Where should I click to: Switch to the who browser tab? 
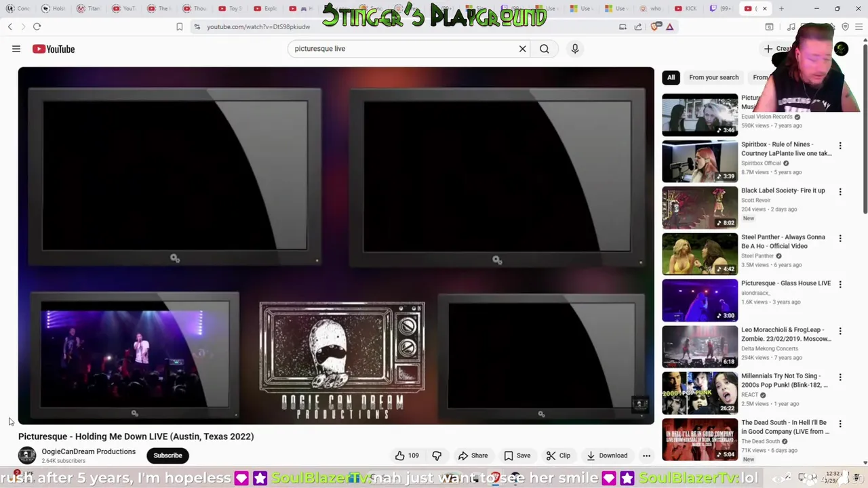(x=650, y=9)
